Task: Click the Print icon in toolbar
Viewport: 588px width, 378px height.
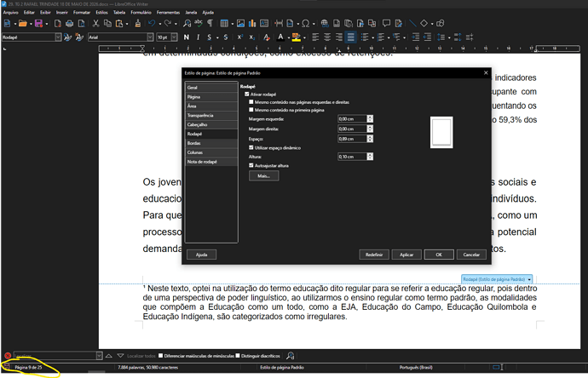Action: [x=69, y=24]
